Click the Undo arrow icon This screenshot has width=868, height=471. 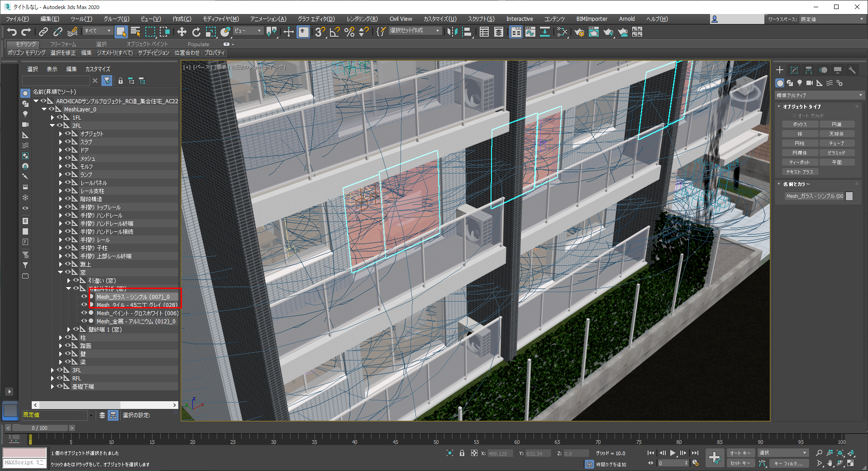coord(12,32)
